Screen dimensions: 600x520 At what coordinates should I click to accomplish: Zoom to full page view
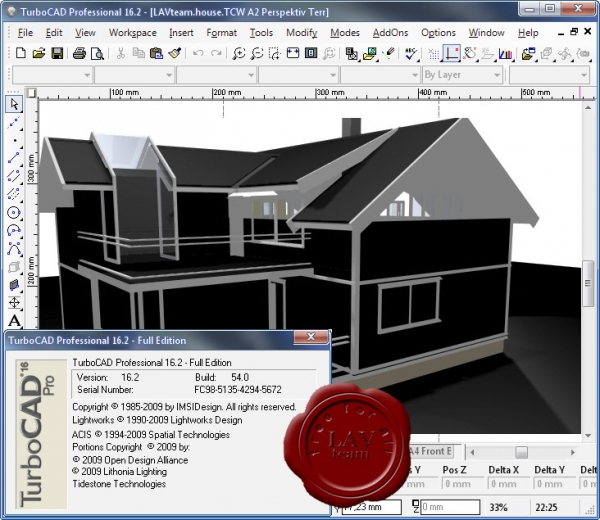click(311, 53)
